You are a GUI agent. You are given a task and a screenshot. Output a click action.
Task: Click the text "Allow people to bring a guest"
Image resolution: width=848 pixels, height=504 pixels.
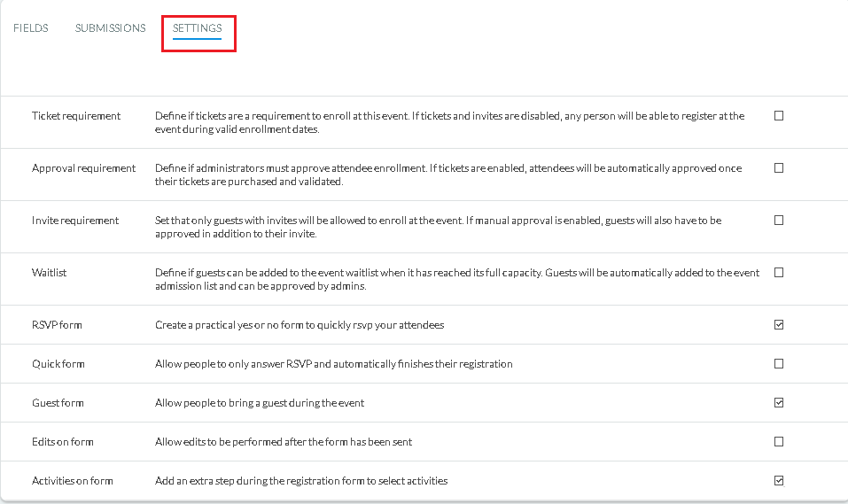point(260,403)
